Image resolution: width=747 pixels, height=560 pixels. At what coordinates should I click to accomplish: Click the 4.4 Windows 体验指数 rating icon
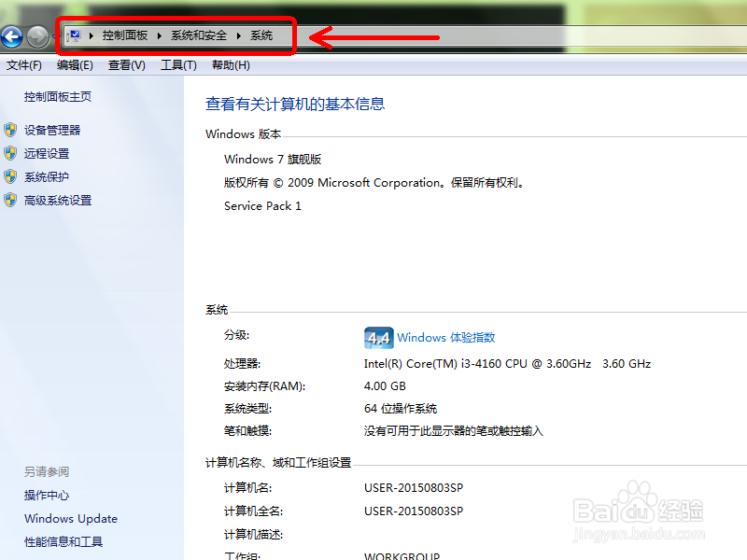point(378,337)
